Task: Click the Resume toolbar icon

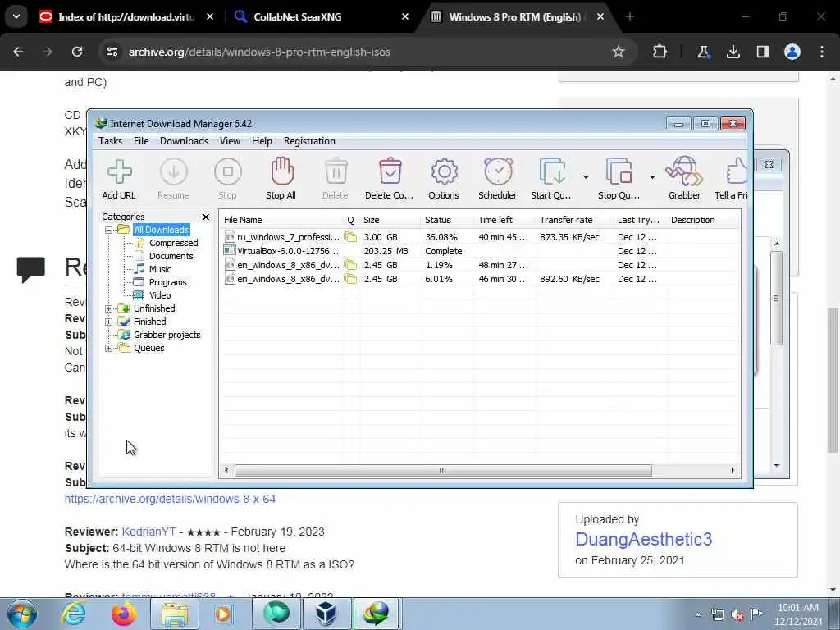Action: 174,179
